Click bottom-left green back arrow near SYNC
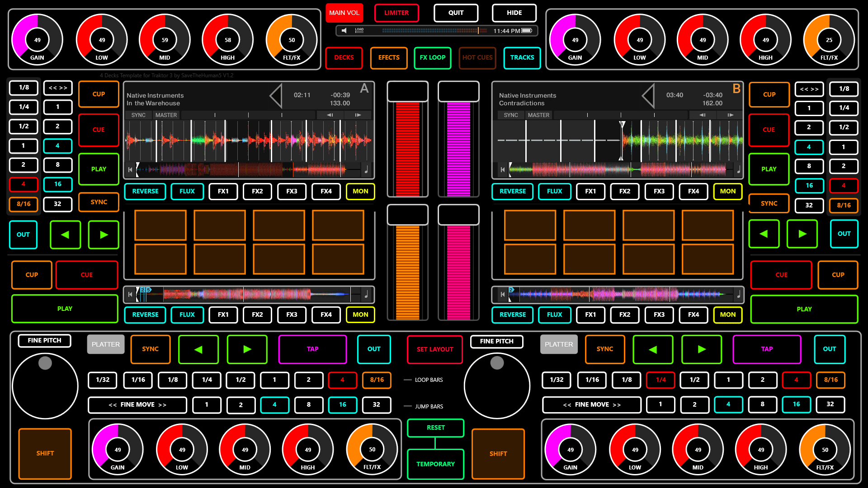 [x=198, y=349]
